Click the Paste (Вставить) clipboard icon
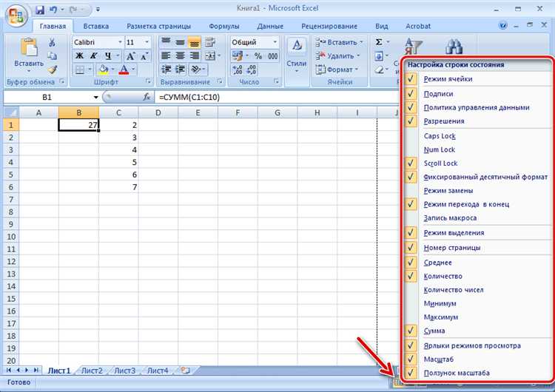The height and width of the screenshot is (392, 555). point(29,47)
